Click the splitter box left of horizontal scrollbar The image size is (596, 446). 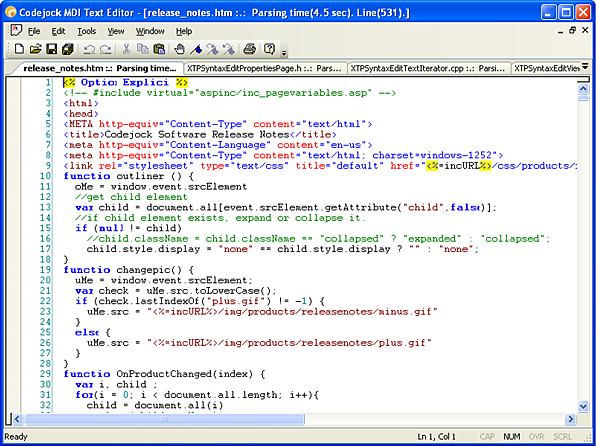(x=9, y=419)
